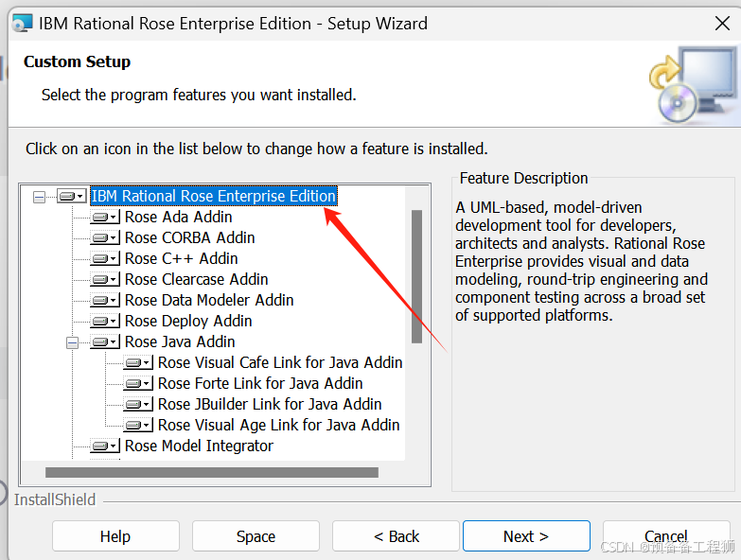Select Rose Model Integrator label
This screenshot has height=560, width=741.
pyautogui.click(x=199, y=446)
